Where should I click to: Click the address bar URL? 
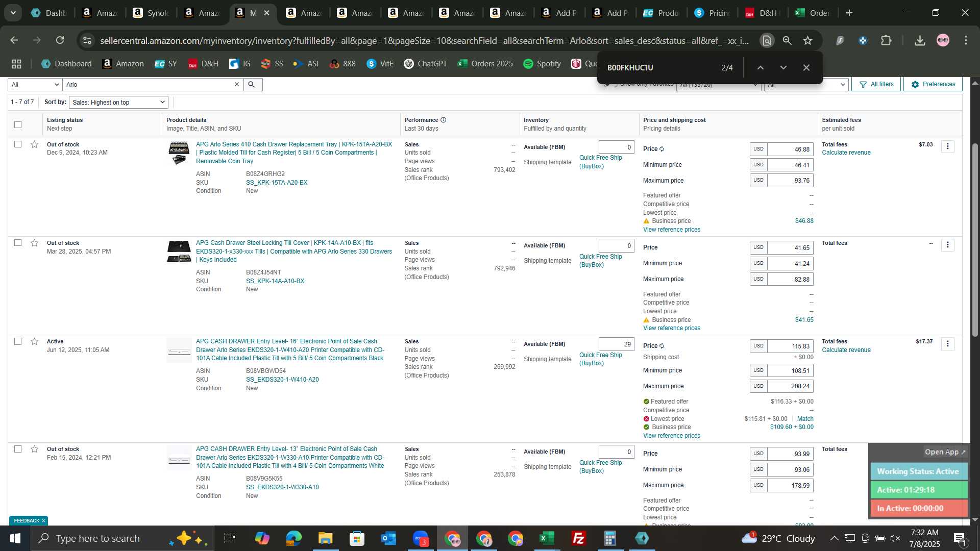coord(424,40)
